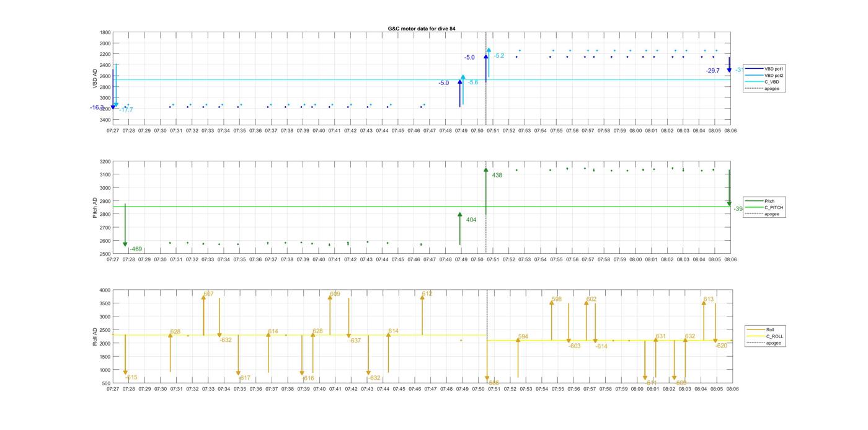Click the '438' pitch move label
The width and height of the screenshot is (868, 430).
497,176
